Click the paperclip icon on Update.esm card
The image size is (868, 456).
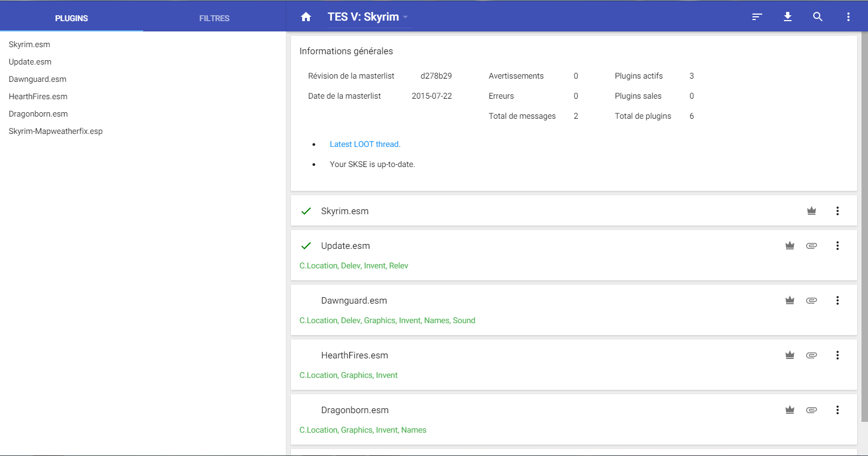812,246
